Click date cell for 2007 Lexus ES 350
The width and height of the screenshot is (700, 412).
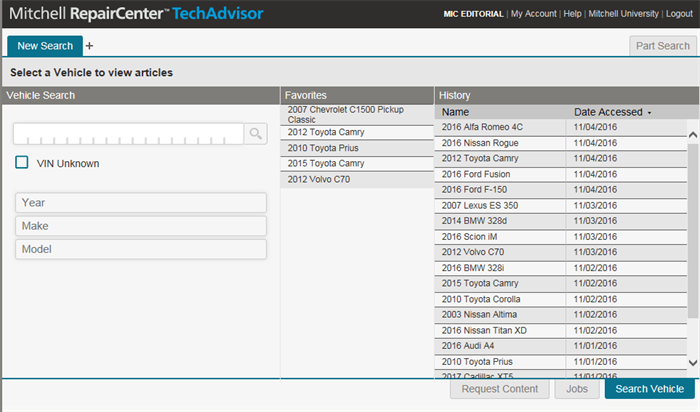tap(626, 205)
